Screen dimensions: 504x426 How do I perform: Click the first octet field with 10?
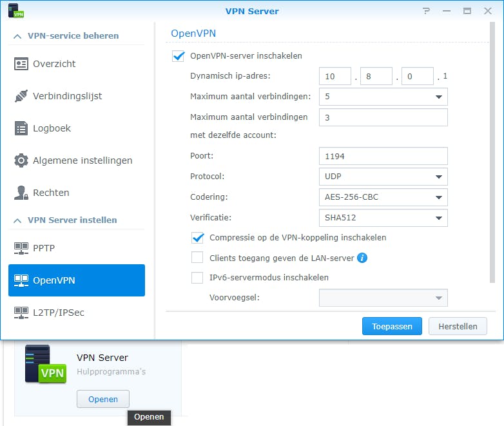(335, 76)
